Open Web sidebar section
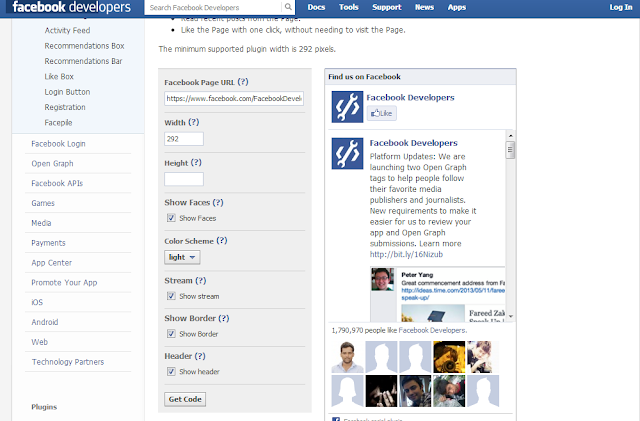Screen dimensions: 640x421 pos(40,342)
